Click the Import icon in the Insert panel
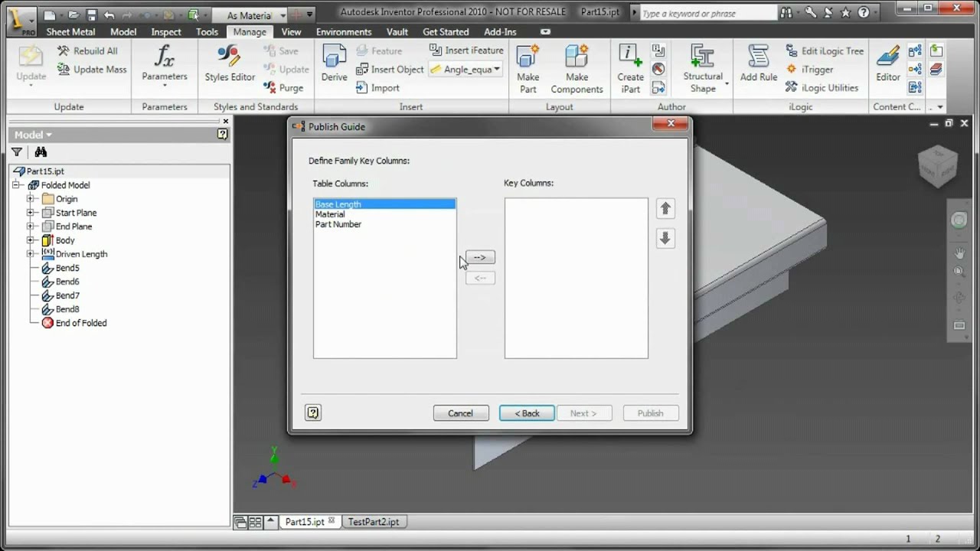This screenshot has width=980, height=551. pyautogui.click(x=363, y=87)
